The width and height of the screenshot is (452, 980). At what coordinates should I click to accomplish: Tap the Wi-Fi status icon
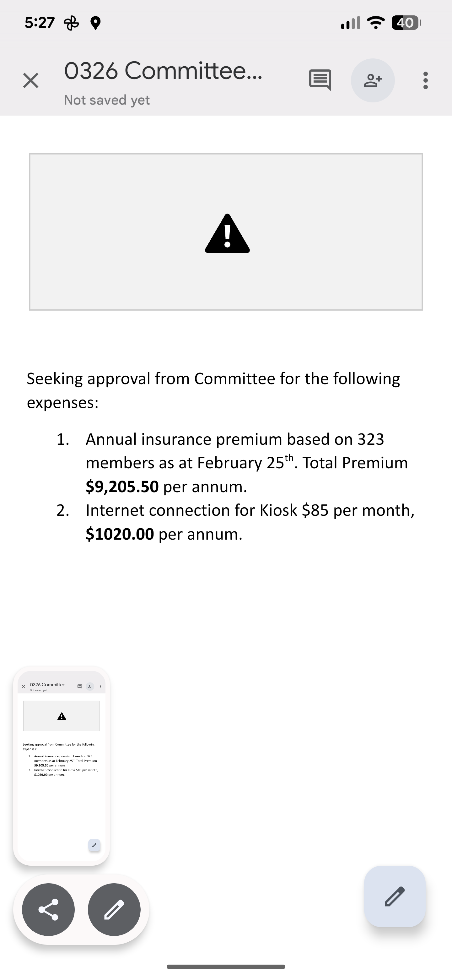coord(376,23)
